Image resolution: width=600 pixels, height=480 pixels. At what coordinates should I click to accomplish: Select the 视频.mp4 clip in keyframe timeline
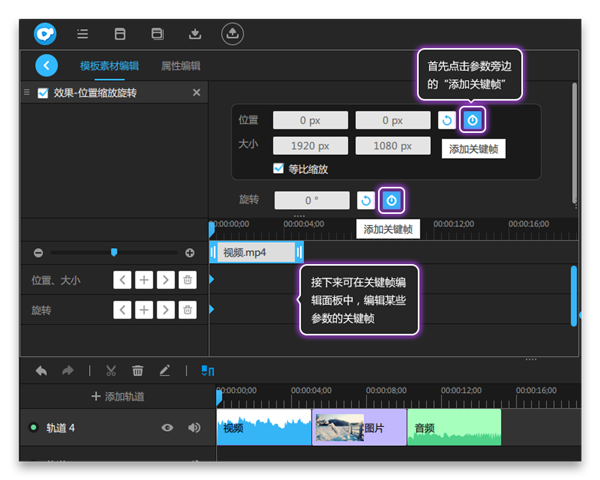[x=256, y=253]
